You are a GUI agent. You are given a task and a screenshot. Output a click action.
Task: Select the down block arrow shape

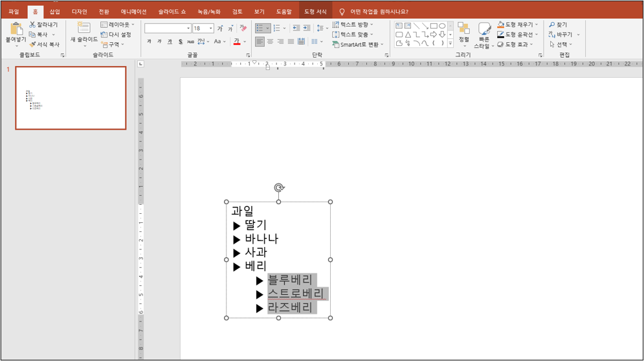(x=442, y=34)
